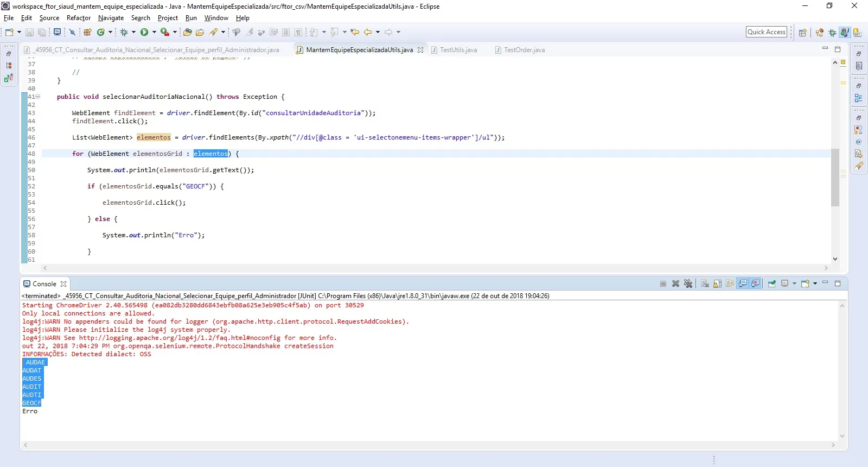Expand the Run dropdown arrow
Image resolution: width=868 pixels, height=467 pixels.
click(154, 32)
